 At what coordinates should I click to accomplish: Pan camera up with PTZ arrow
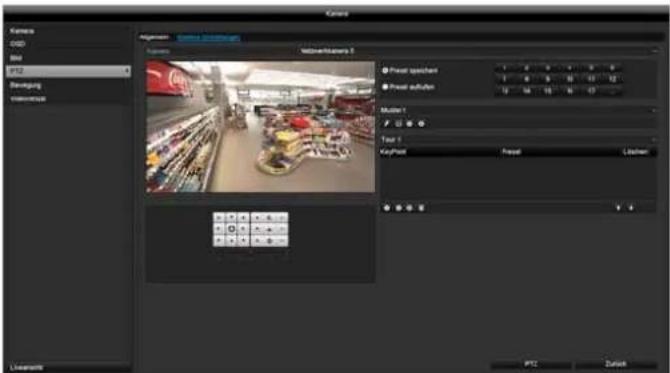[x=231, y=217]
